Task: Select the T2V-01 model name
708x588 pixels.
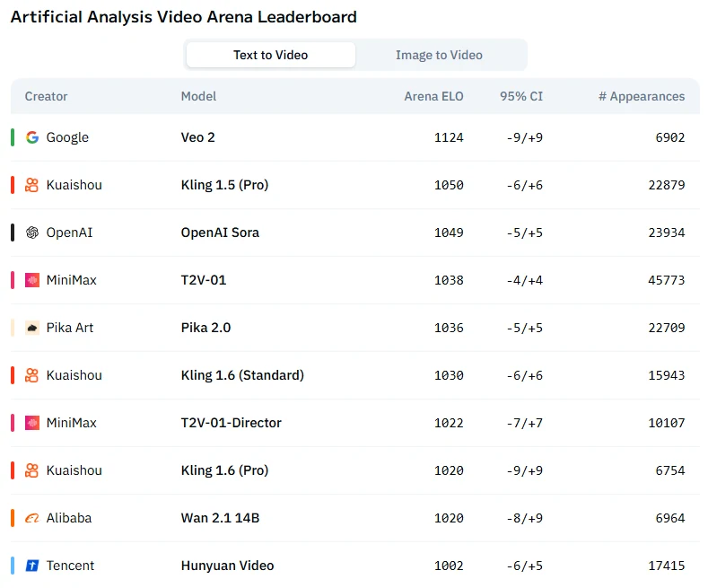Action: tap(203, 280)
